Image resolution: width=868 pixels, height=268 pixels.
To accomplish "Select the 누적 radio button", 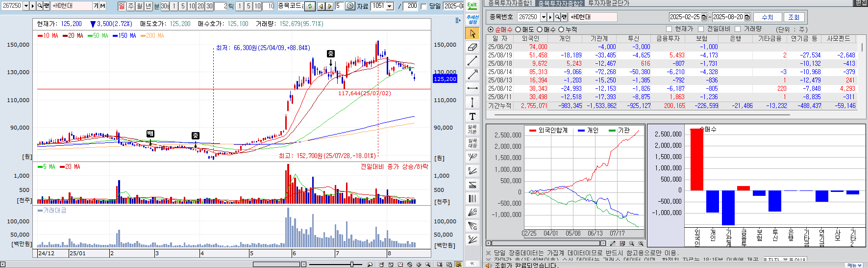I will point(561,29).
